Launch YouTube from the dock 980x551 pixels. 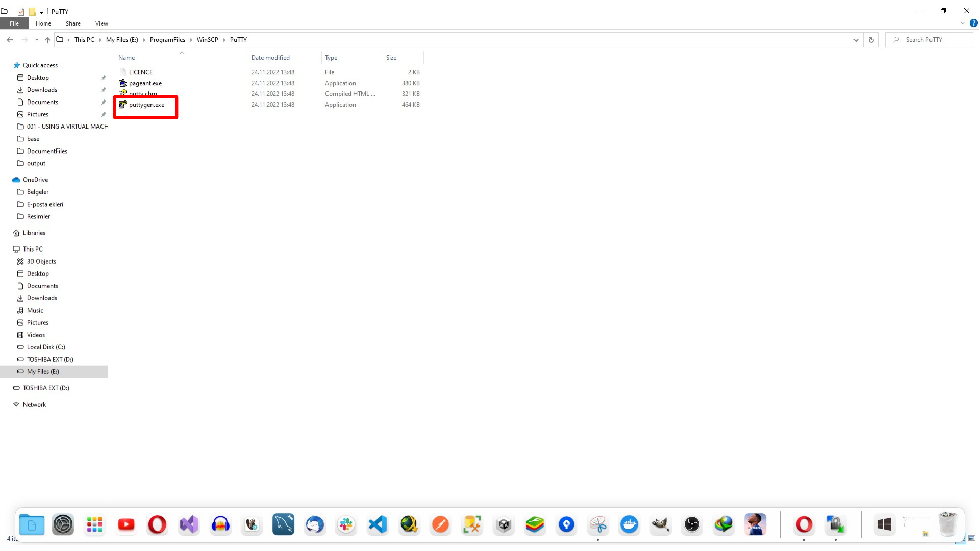(126, 524)
